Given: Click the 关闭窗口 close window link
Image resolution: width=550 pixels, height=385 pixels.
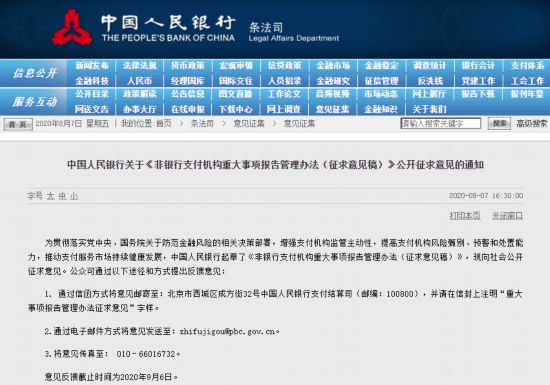Looking at the screenshot, I should [x=507, y=216].
